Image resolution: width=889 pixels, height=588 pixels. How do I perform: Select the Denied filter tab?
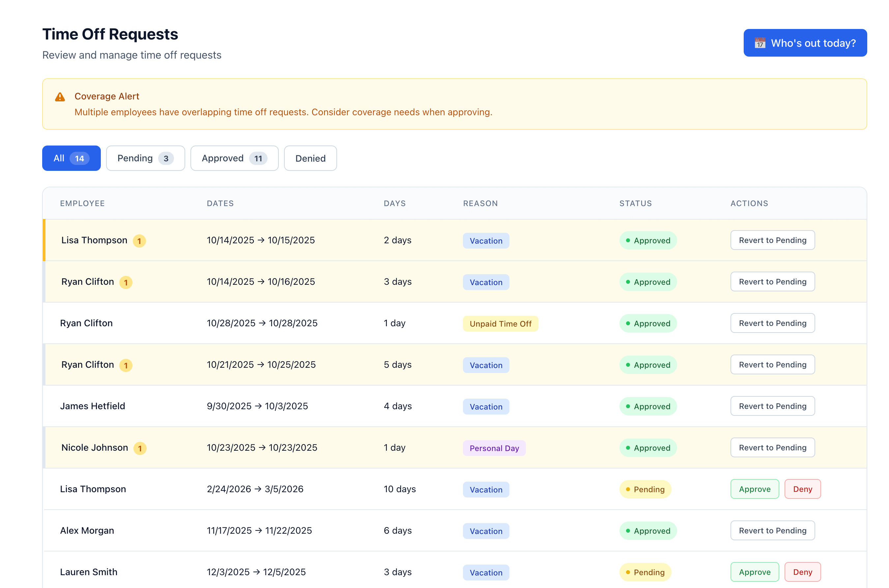[x=310, y=158]
